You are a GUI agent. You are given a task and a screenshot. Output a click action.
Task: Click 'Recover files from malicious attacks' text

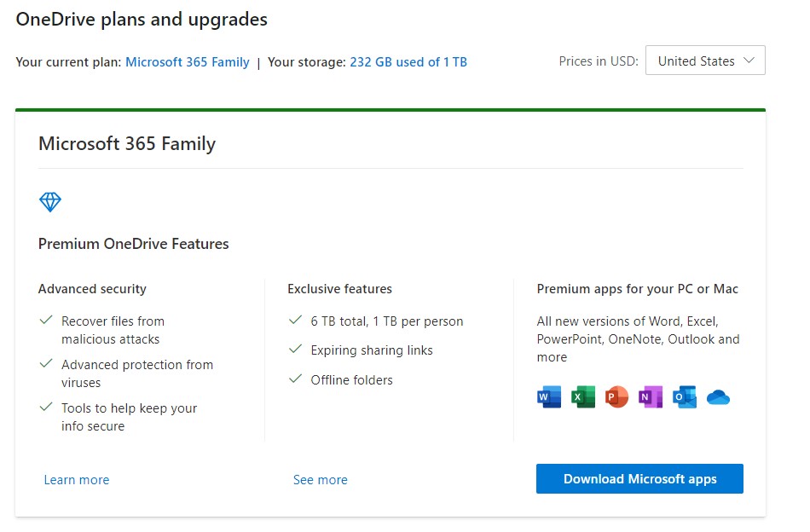[x=113, y=330]
